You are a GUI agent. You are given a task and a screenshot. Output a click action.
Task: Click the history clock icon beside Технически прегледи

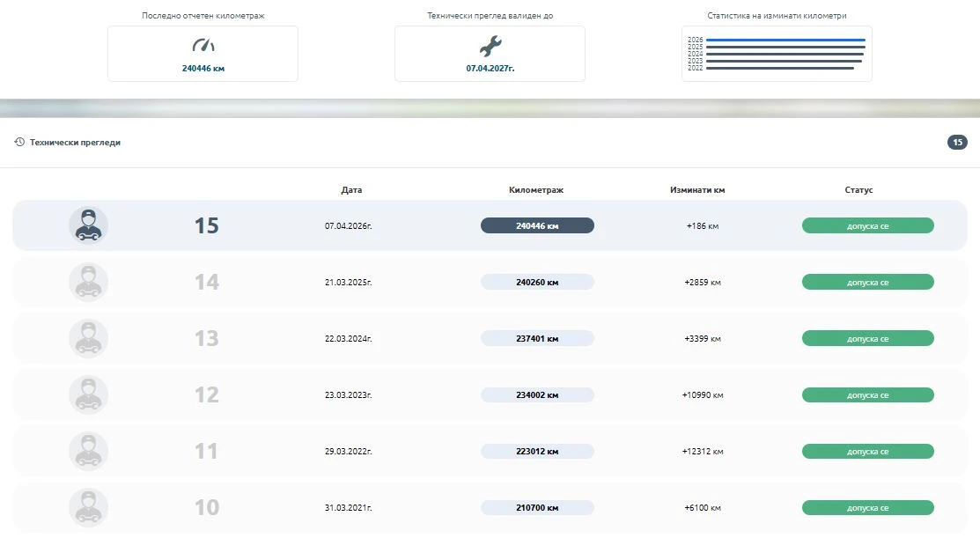(19, 142)
